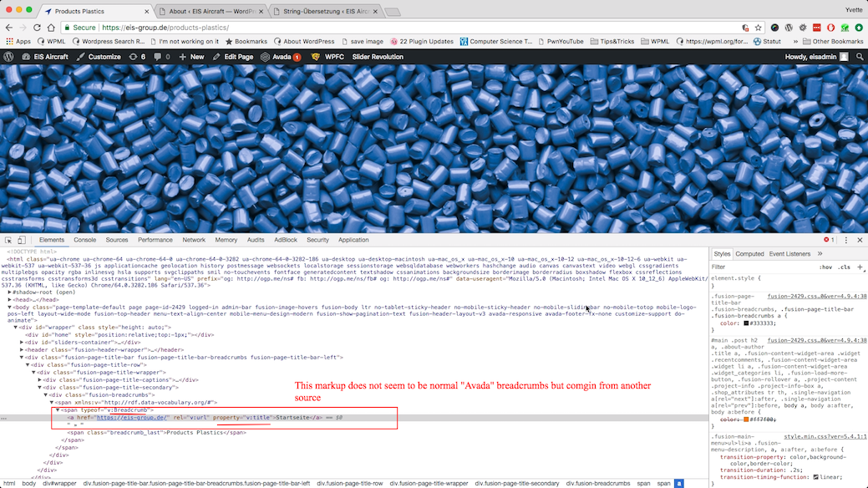Select div#wrapper in the breadcrumb trail

tap(59, 484)
